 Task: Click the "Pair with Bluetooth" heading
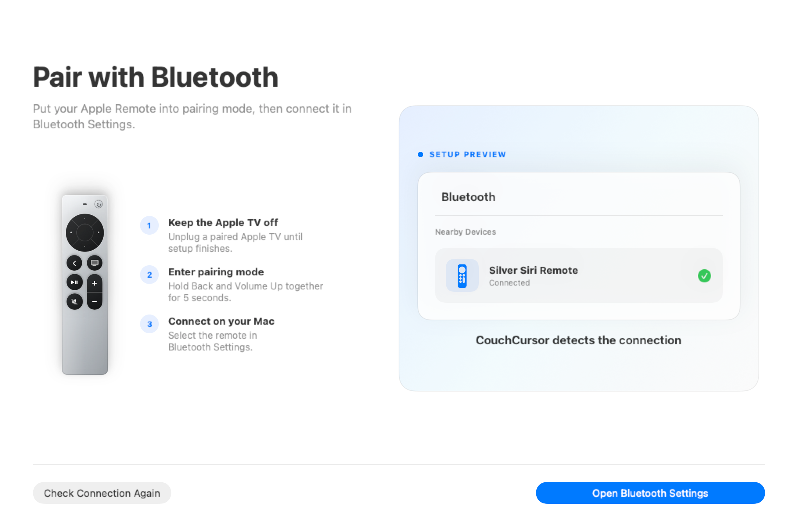click(156, 77)
